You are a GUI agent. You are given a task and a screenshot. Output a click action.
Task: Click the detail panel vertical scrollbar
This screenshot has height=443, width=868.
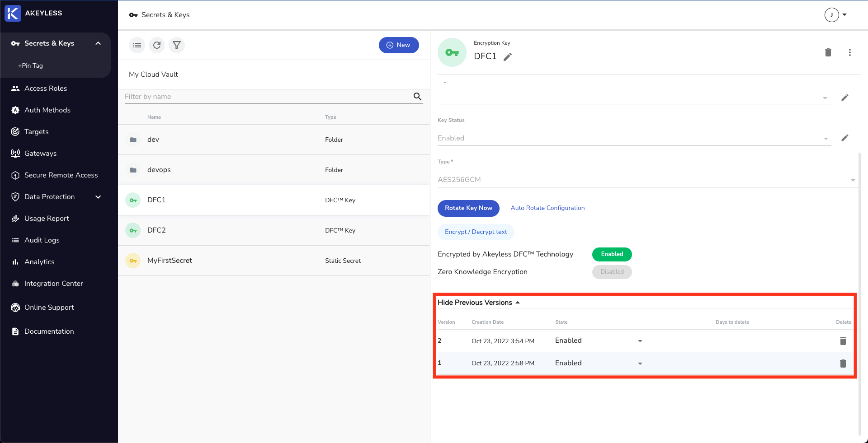pos(859,294)
